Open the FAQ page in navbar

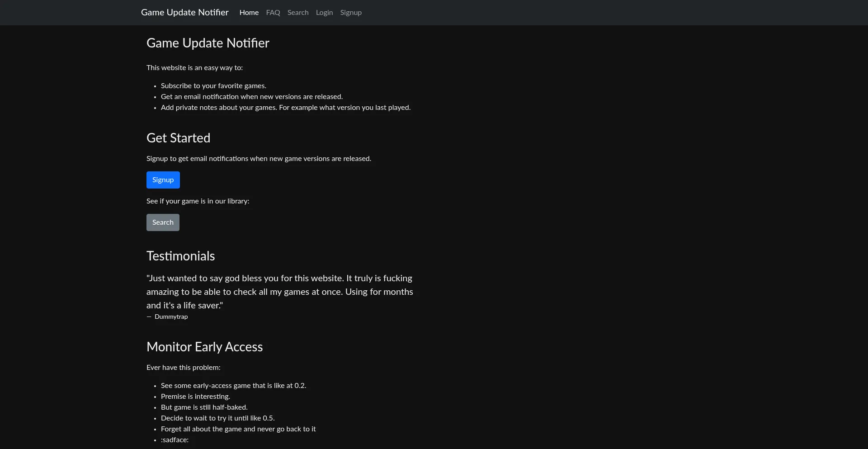click(x=273, y=13)
